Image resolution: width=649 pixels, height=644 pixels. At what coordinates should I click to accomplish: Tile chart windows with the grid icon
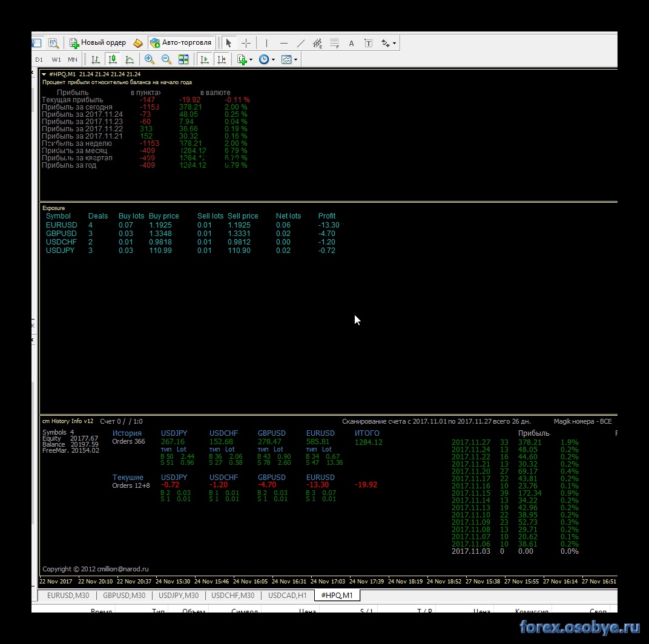[183, 59]
